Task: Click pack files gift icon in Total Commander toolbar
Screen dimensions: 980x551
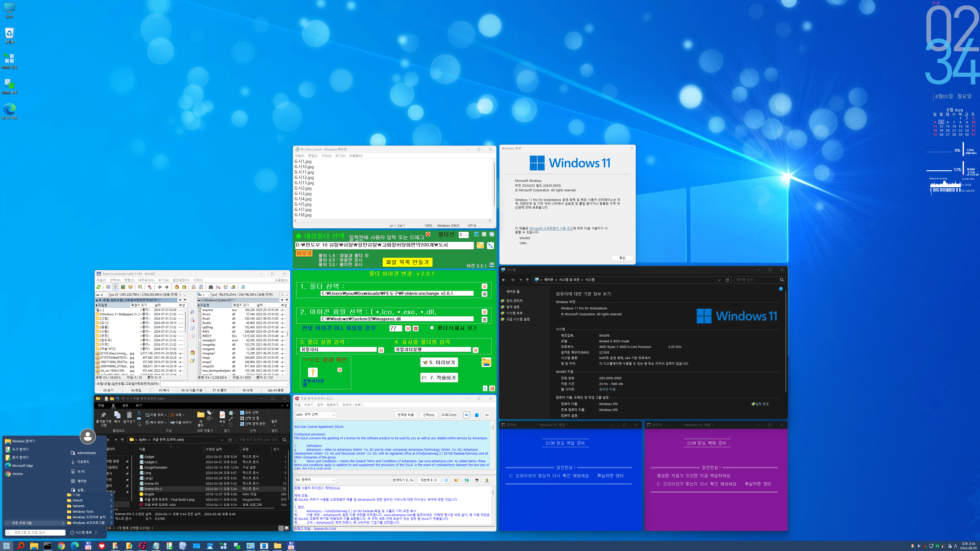Action: [x=177, y=287]
